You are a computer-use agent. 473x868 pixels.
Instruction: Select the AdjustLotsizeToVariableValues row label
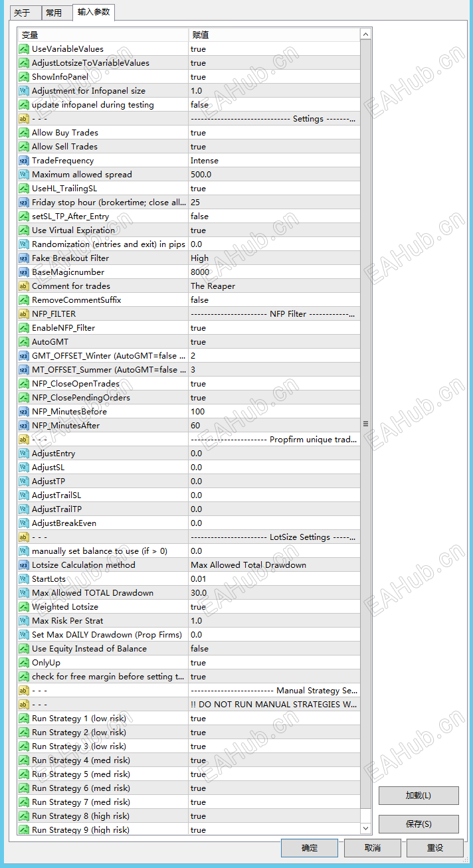coord(90,63)
